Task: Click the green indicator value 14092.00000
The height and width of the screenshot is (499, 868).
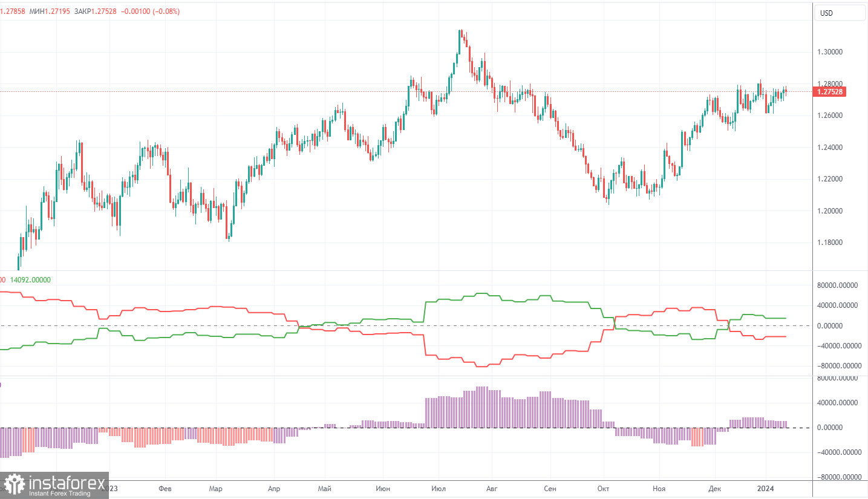Action: tap(30, 280)
